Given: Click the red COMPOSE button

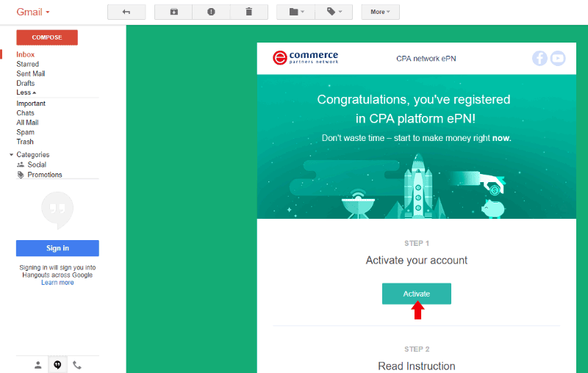Looking at the screenshot, I should [x=47, y=37].
